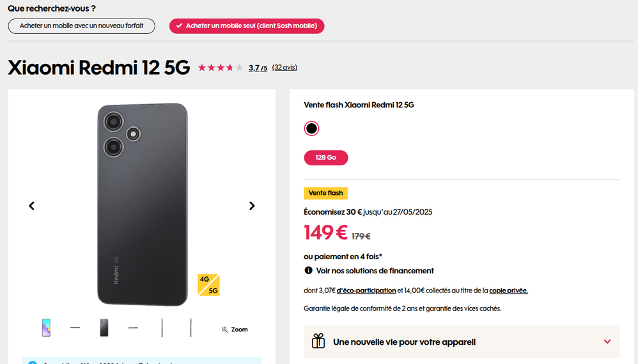Select the front-view phone thumbnail
The height and width of the screenshot is (364, 638).
(46, 328)
